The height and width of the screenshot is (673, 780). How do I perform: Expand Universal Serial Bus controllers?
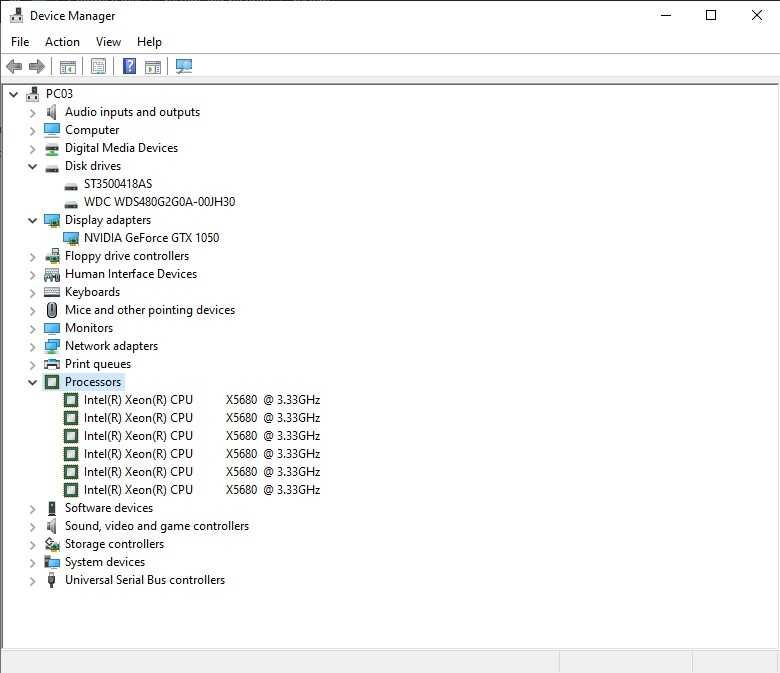pyautogui.click(x=32, y=581)
